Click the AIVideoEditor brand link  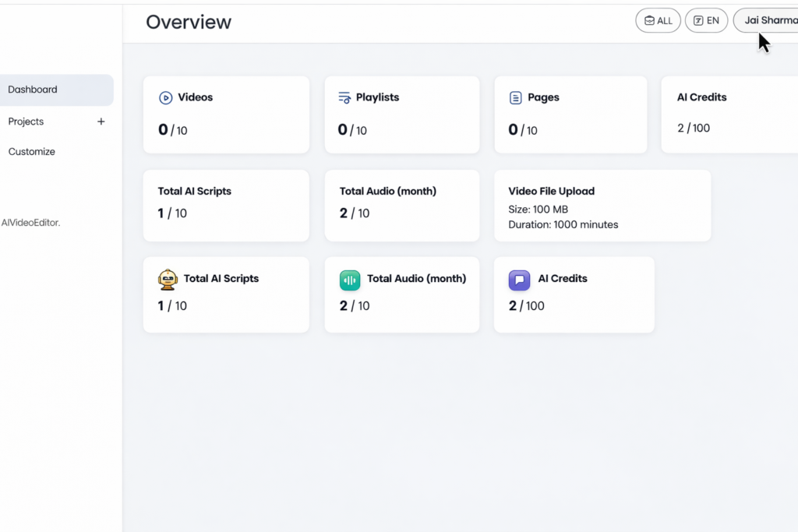click(30, 223)
